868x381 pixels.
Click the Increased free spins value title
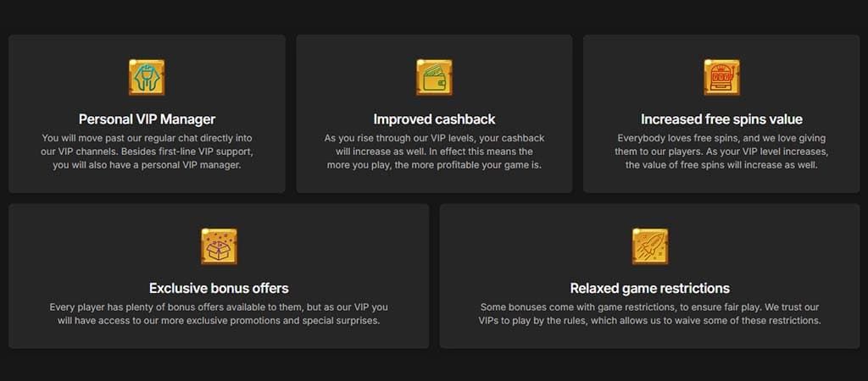[x=721, y=119]
